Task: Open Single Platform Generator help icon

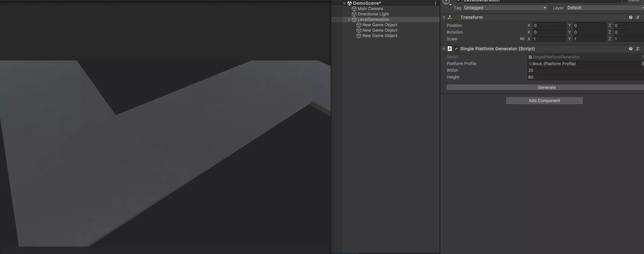Action: (x=631, y=49)
